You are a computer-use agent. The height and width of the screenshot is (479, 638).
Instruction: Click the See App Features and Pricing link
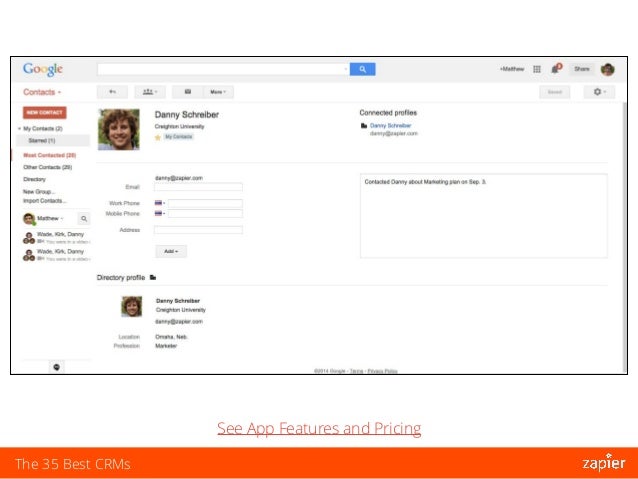(319, 429)
